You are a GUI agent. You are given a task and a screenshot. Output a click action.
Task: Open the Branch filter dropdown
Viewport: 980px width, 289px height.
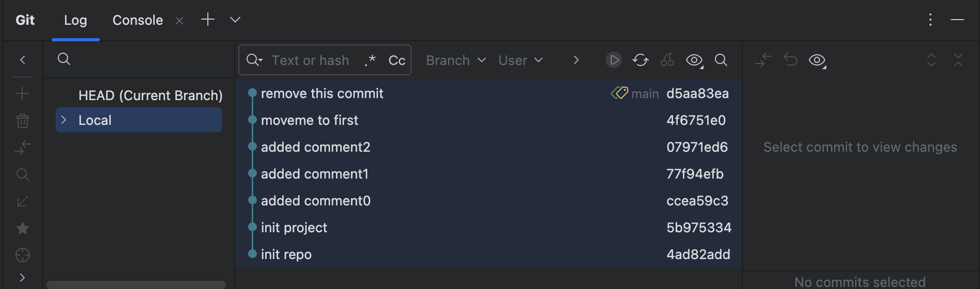456,60
